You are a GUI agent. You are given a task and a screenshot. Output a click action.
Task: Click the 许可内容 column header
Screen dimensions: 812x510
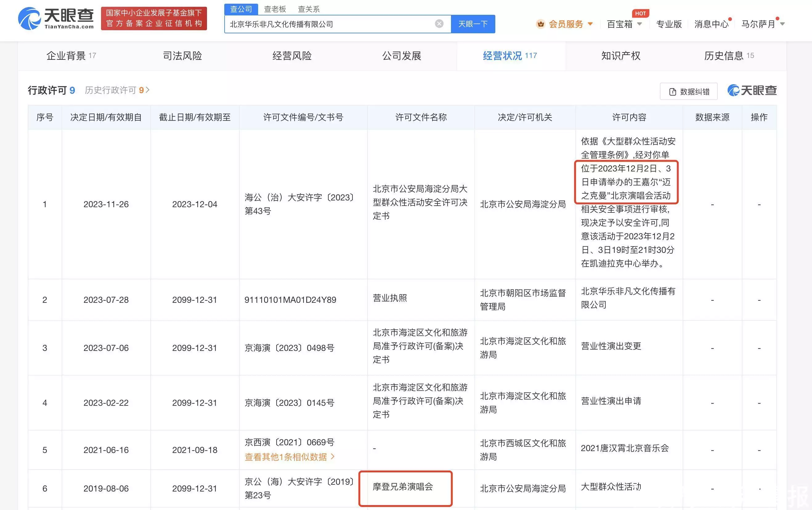coord(629,117)
